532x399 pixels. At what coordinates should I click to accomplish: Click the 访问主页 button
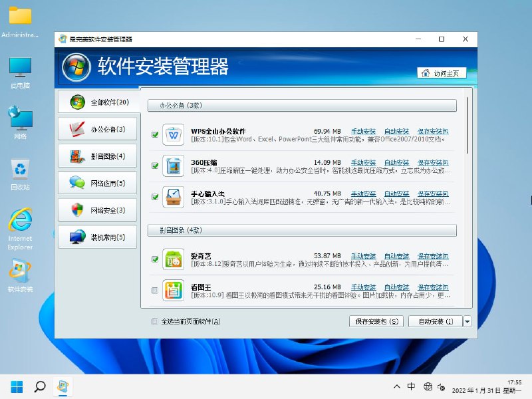coord(441,73)
